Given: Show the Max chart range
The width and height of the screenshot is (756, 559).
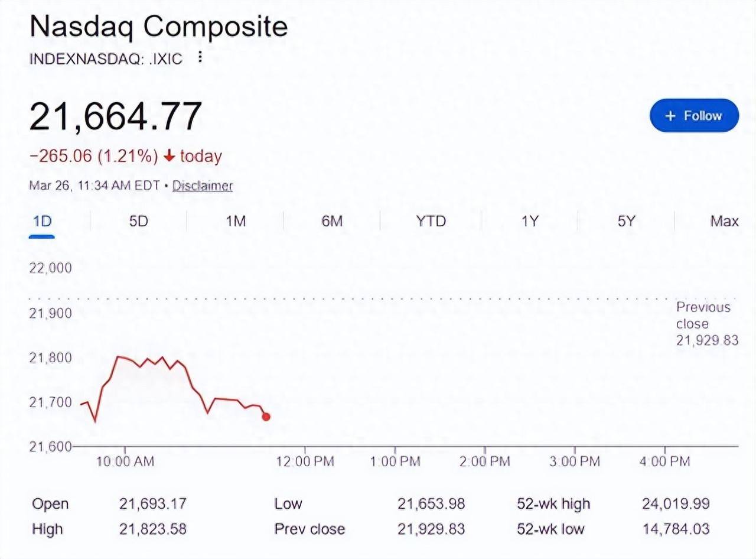Looking at the screenshot, I should coord(724,222).
